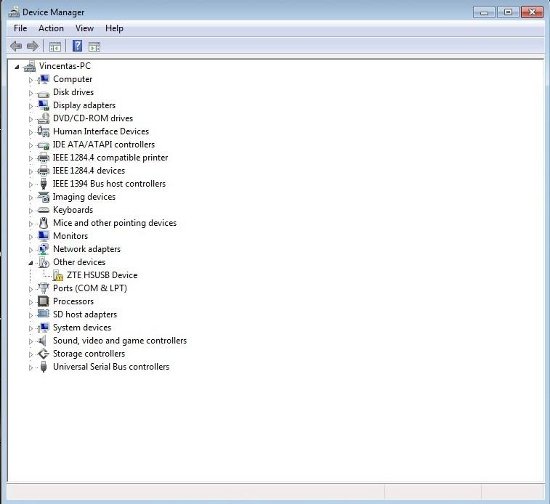The image size is (550, 504).
Task: Expand the Computer category arrow
Action: tap(31, 80)
